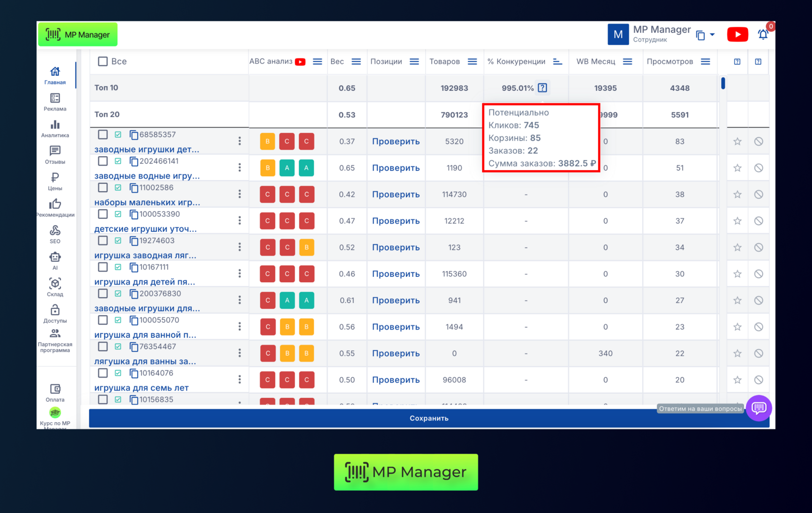Check the box for row 100053390

click(x=103, y=214)
